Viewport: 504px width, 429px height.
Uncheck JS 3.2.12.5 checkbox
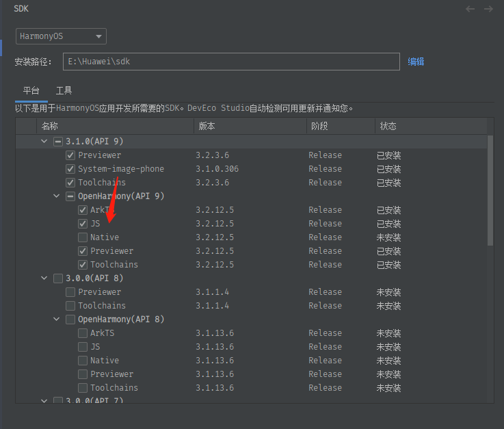(x=83, y=224)
